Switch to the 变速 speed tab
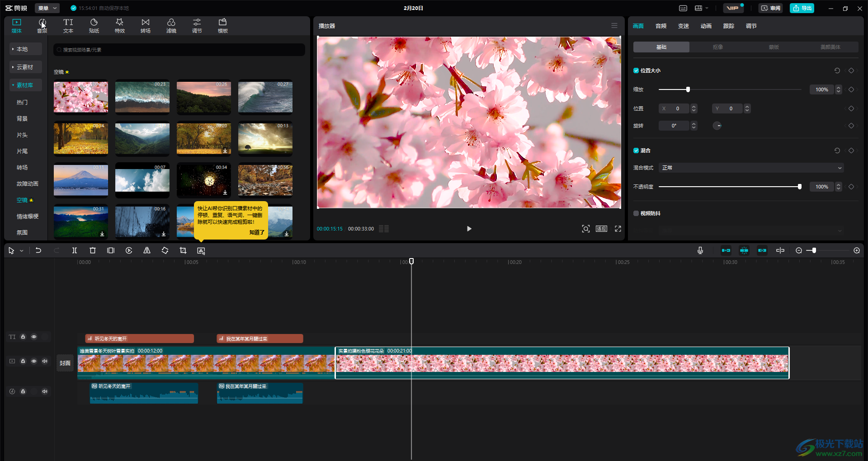 [684, 26]
